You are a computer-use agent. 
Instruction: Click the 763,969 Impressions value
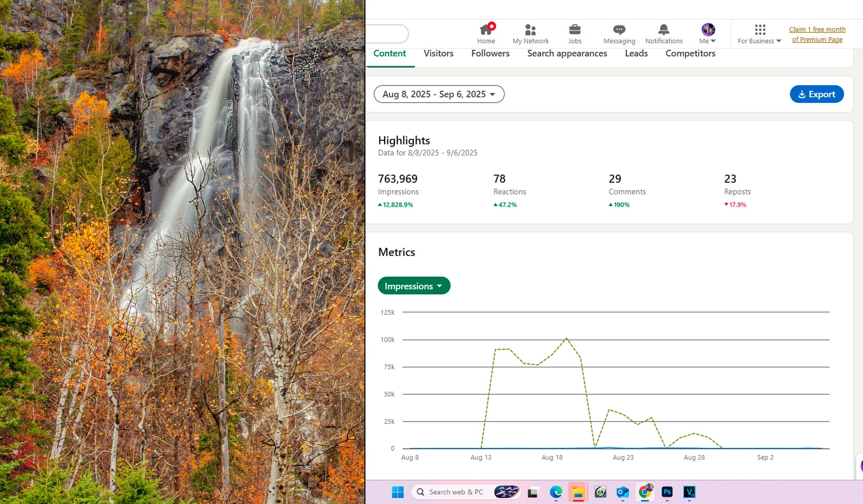click(397, 179)
